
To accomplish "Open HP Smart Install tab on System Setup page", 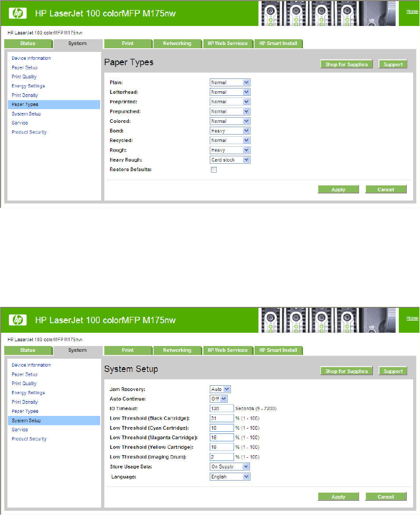I will point(278,350).
